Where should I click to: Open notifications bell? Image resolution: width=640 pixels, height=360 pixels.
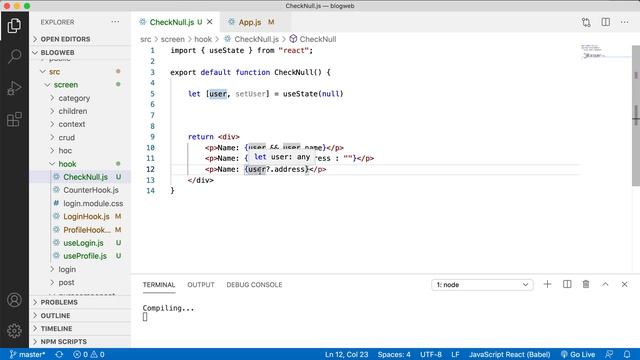click(627, 354)
